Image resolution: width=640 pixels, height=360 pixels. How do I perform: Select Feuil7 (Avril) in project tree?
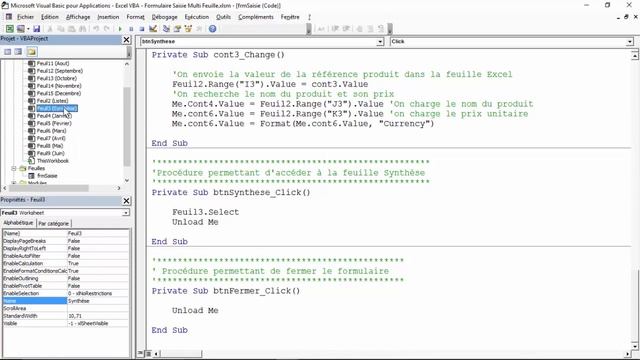pyautogui.click(x=51, y=138)
